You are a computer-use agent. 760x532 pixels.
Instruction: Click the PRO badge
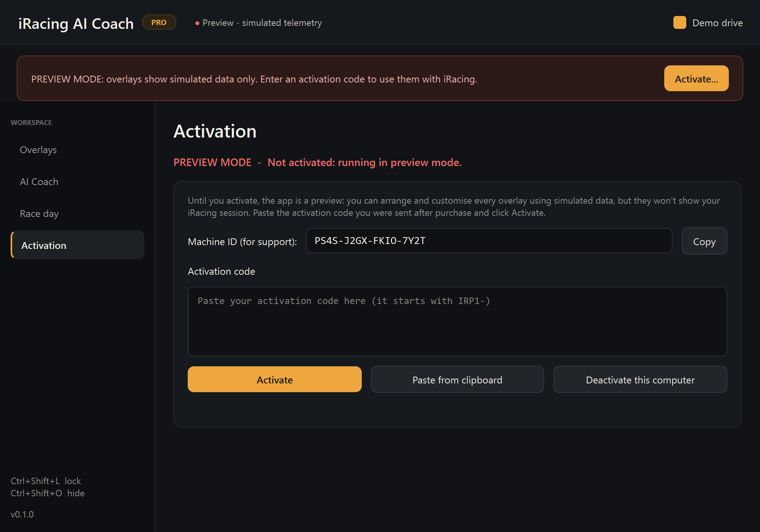coord(159,22)
